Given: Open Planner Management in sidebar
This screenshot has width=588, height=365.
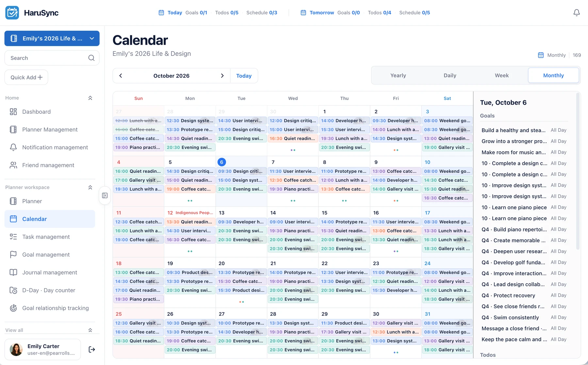Looking at the screenshot, I should [50, 129].
